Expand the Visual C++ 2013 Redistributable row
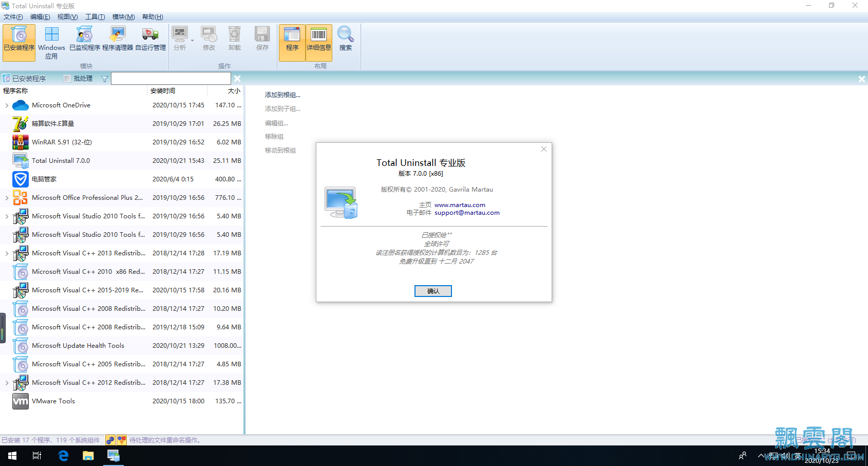Viewport: 868px width, 466px height. (x=7, y=253)
